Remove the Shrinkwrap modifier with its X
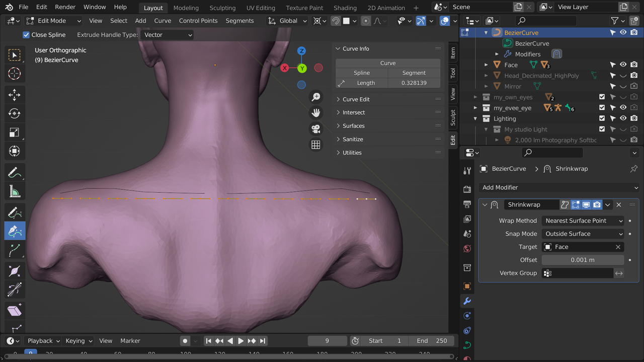Image resolution: width=644 pixels, height=362 pixels. coord(619,204)
